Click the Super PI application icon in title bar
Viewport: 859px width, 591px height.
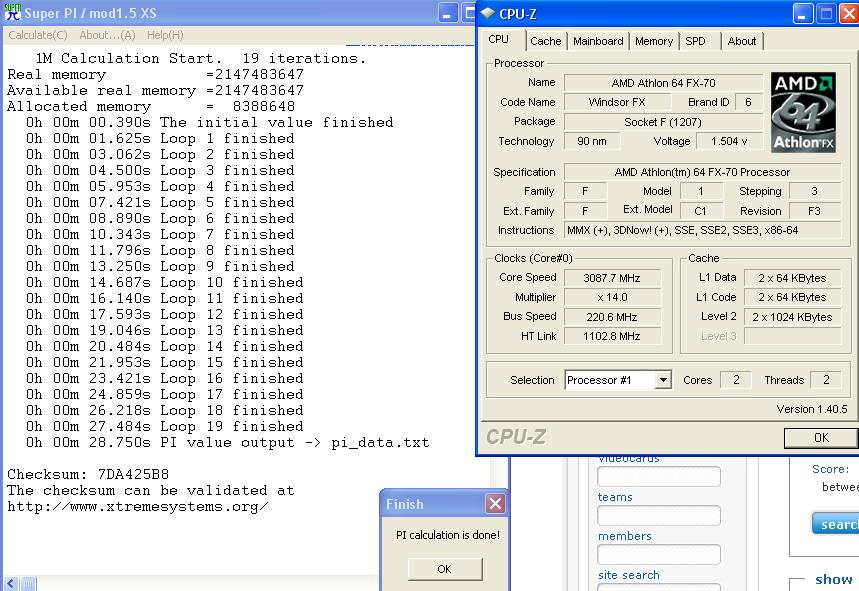click(12, 12)
